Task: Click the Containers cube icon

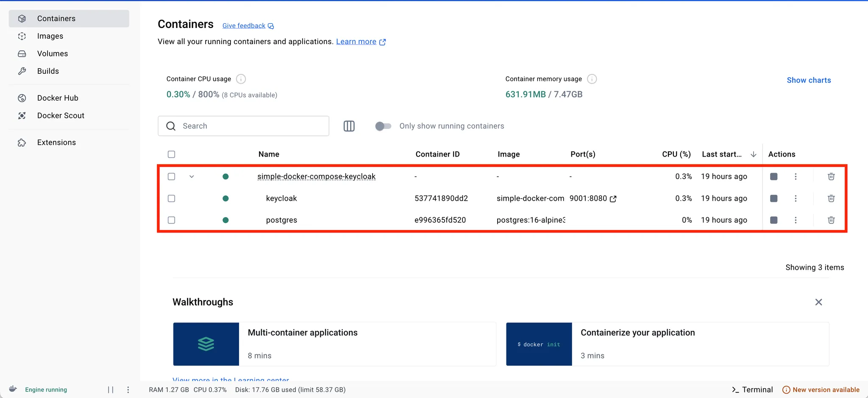Action: point(22,19)
